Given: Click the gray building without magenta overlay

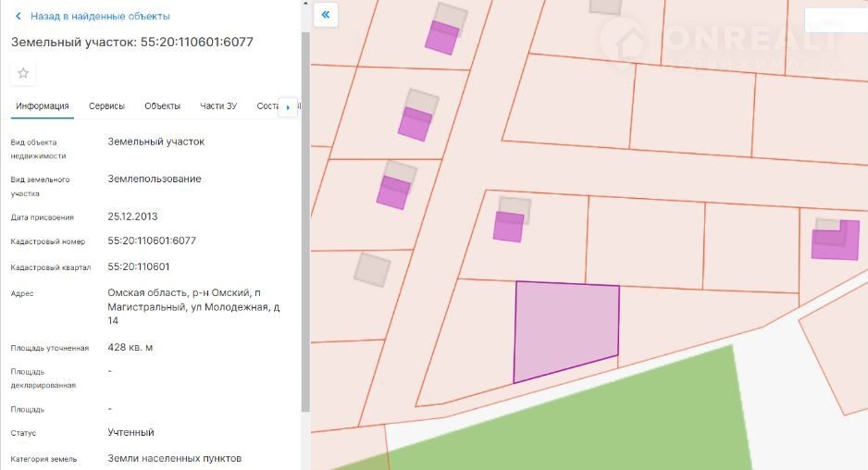Looking at the screenshot, I should click(x=373, y=268).
